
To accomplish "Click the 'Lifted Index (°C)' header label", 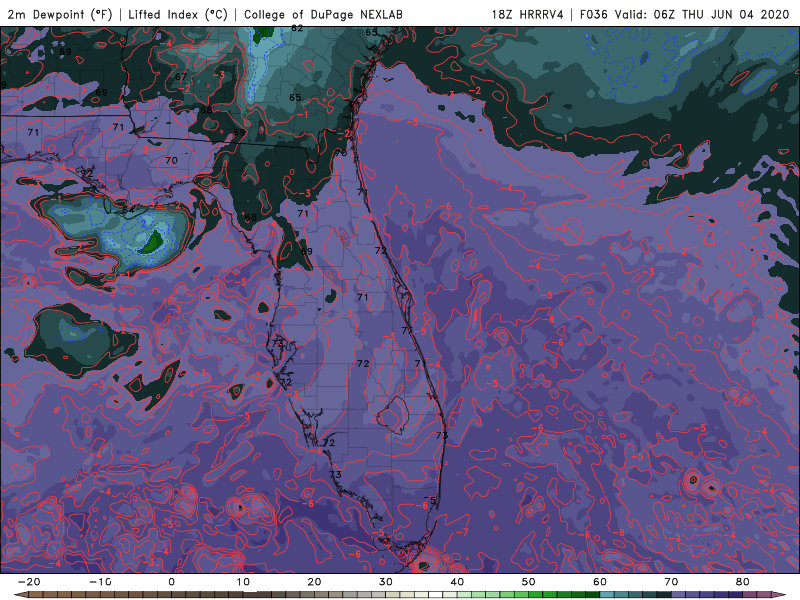I will point(178,14).
